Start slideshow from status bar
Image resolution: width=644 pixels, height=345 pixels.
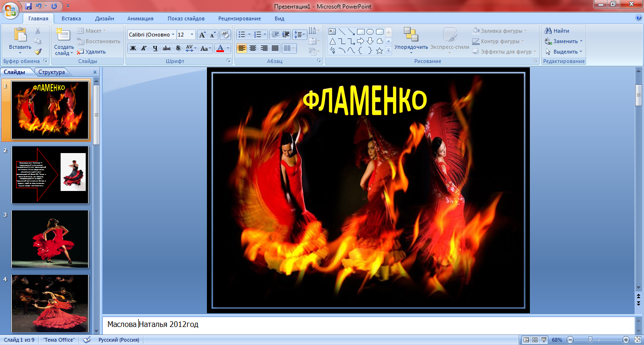click(x=544, y=340)
